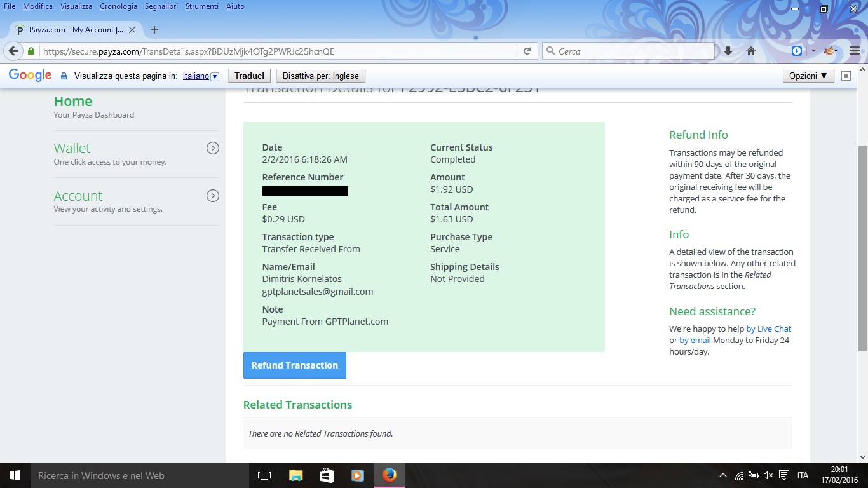Viewport: 868px width, 488px height.
Task: Open the taskbar clock and date
Action: [x=839, y=475]
